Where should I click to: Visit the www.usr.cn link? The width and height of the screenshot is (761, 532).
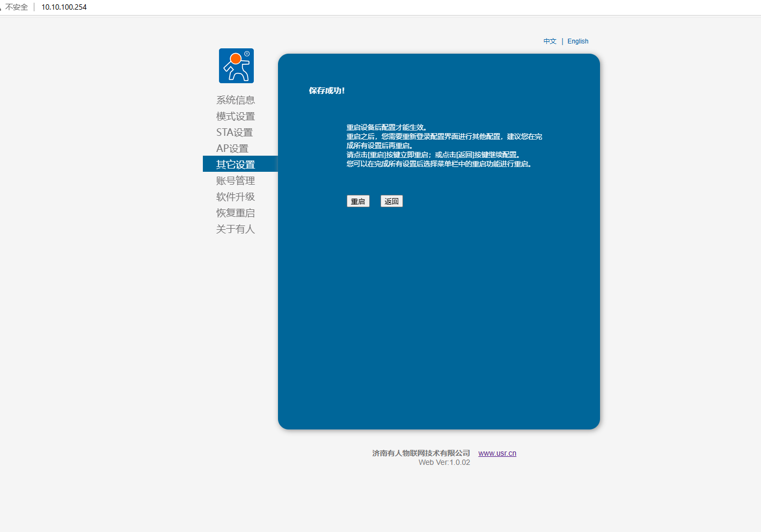point(497,453)
